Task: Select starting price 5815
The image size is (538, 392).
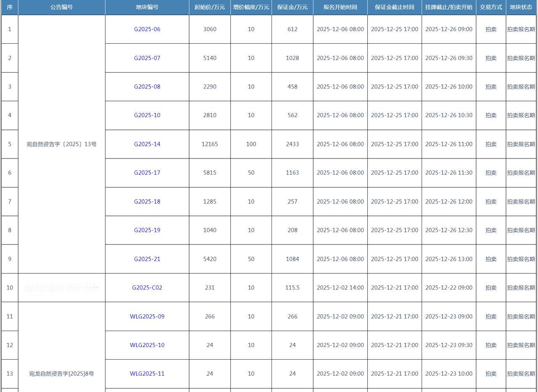Action: (x=210, y=173)
